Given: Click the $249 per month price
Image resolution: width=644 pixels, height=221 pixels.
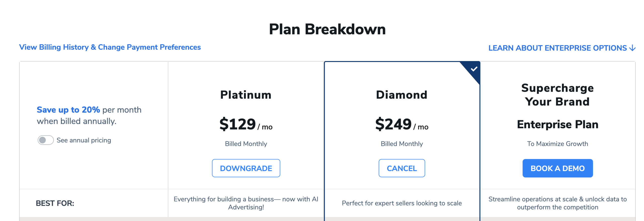Looking at the screenshot, I should pyautogui.click(x=401, y=124).
